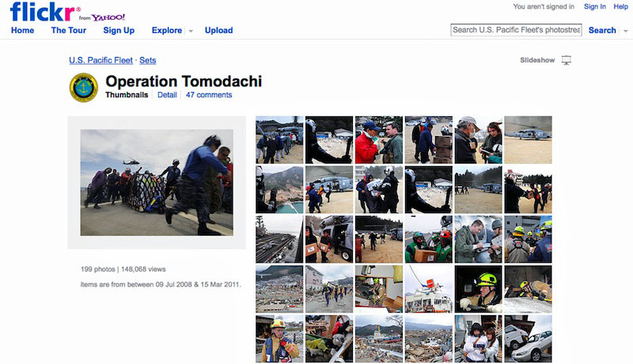Go to the Home tab
Screen dimensions: 633x364
tap(22, 30)
